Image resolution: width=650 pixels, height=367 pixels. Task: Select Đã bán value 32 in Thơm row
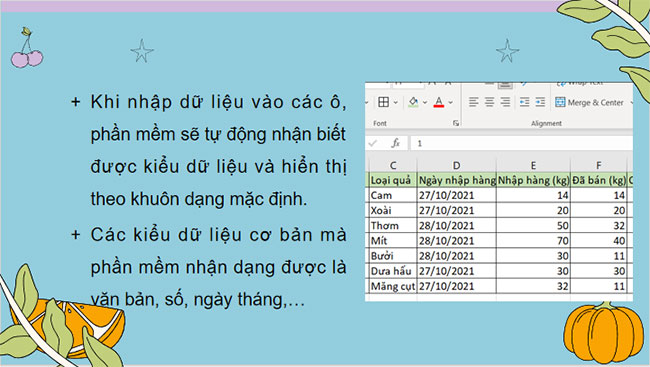(x=599, y=225)
